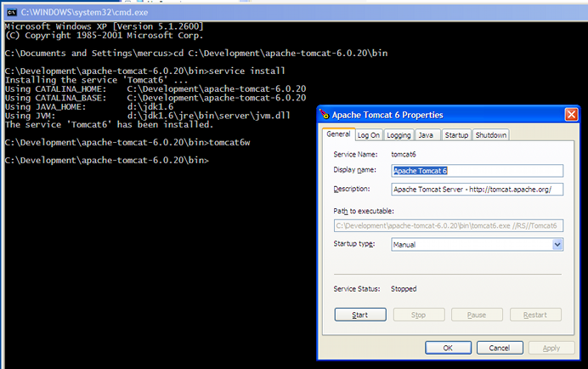Click the 'Using CATALINA_HOME:' line in cmd
Viewport: 588px width, 369px height.
click(155, 89)
